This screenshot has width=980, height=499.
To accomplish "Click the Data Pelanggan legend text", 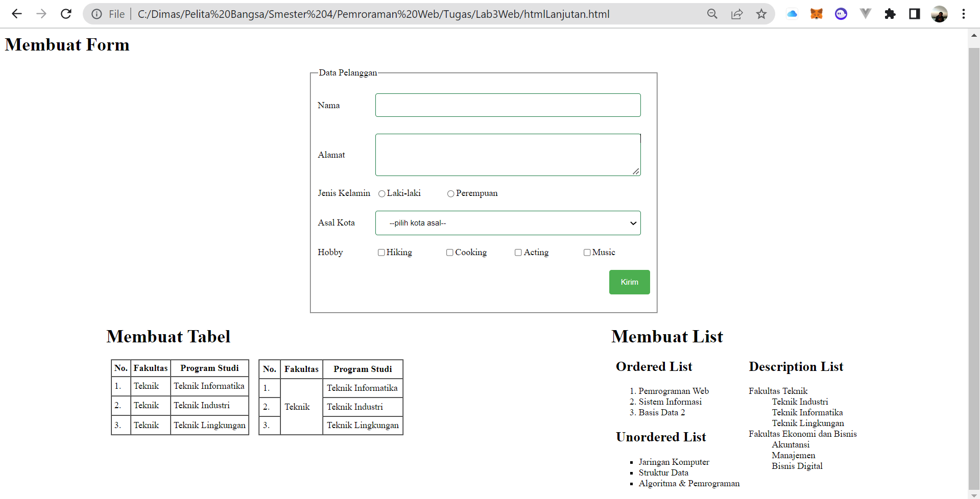I will pyautogui.click(x=348, y=72).
